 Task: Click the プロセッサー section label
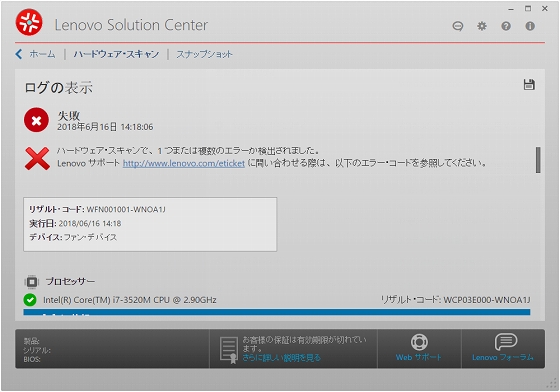(70, 282)
